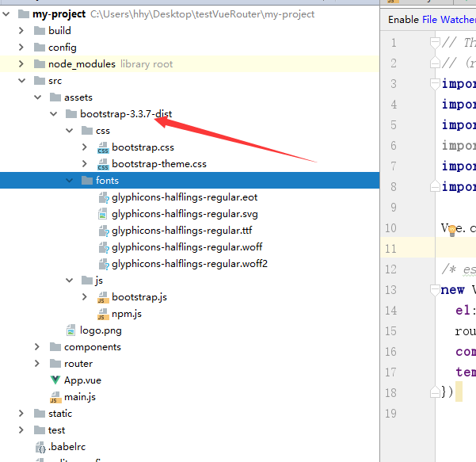Click the bootstrap.css file icon
The image size is (476, 462).
click(103, 147)
